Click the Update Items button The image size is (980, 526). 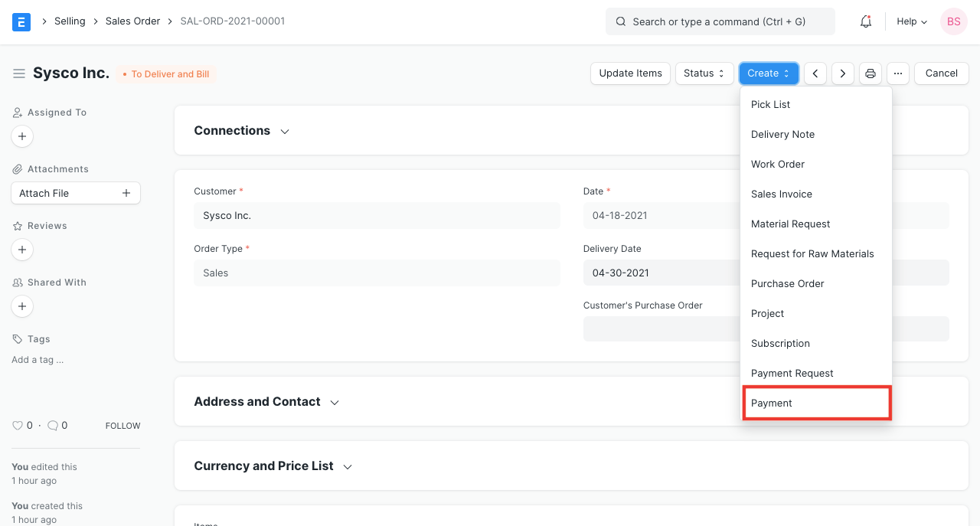click(x=630, y=73)
